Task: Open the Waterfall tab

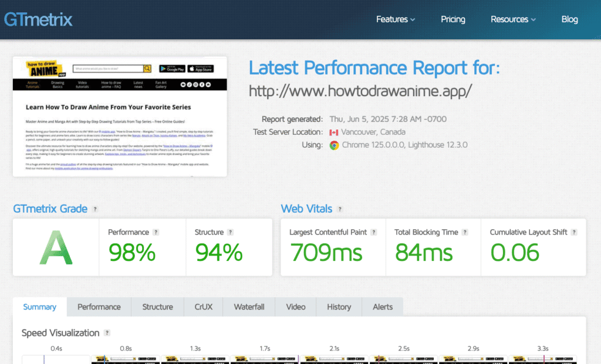Action: 249,307
